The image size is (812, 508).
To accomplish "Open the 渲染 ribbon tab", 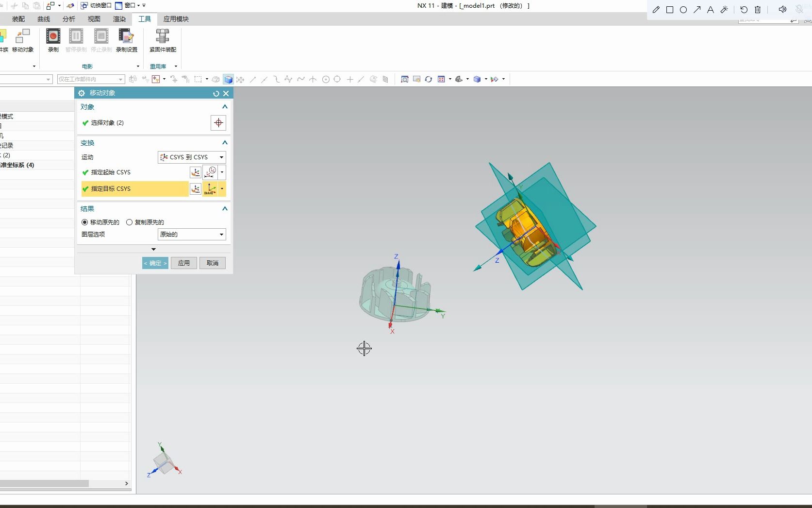I will (119, 19).
